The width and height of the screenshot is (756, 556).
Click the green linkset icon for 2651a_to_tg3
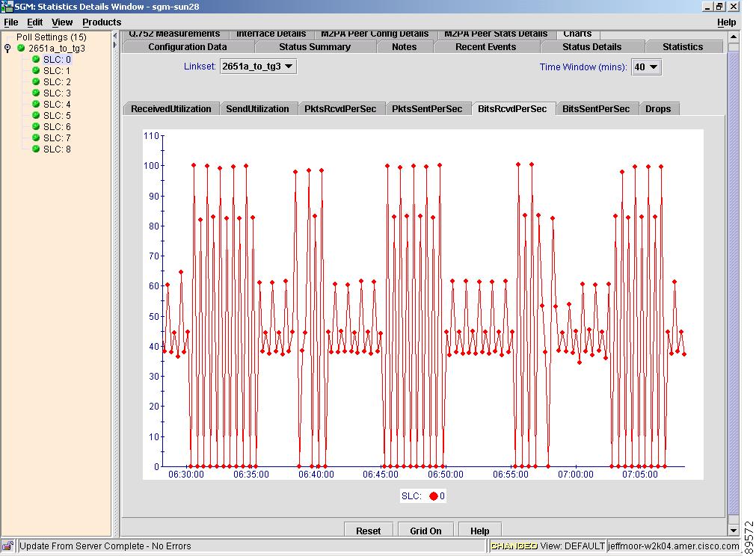tap(21, 49)
